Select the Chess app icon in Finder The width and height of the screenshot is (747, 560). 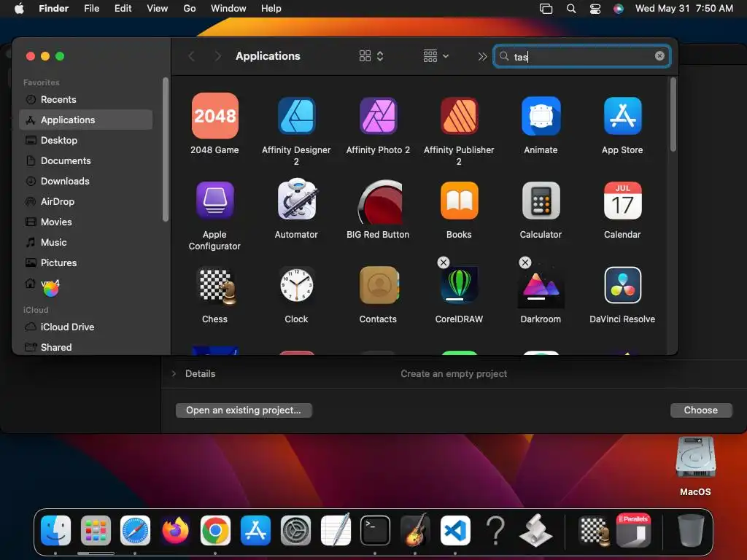point(217,286)
